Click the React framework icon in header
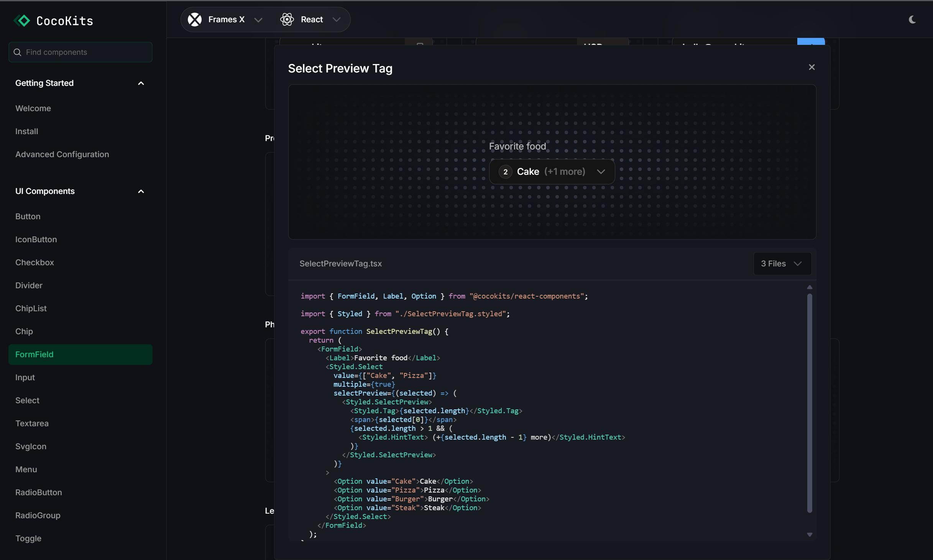 coord(286,19)
